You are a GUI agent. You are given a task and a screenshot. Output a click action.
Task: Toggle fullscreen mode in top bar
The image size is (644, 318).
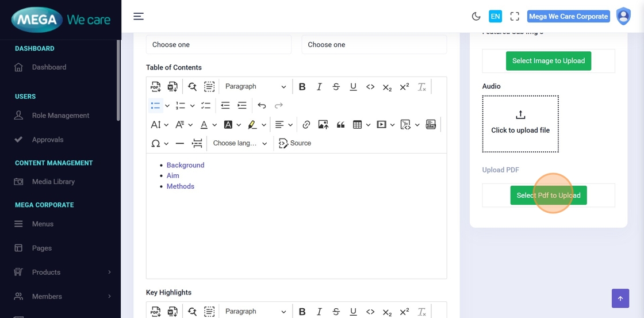pos(515,17)
